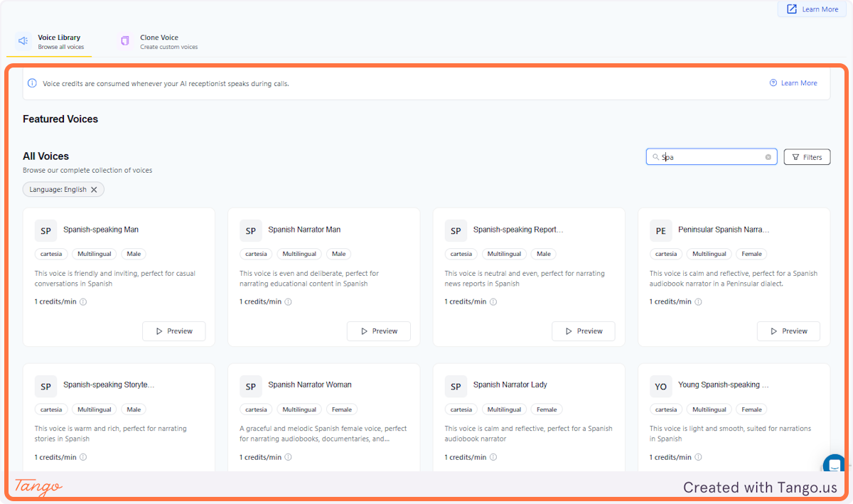Click the SP avatar of Spanish-speaking Reporter

tap(456, 231)
